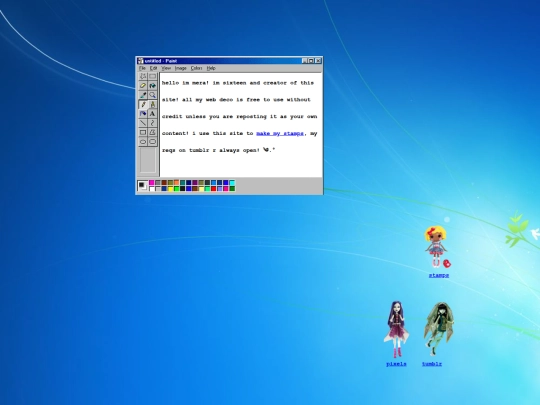The image size is (540, 405).
Task: Choose the white color swatch
Action: point(152,189)
